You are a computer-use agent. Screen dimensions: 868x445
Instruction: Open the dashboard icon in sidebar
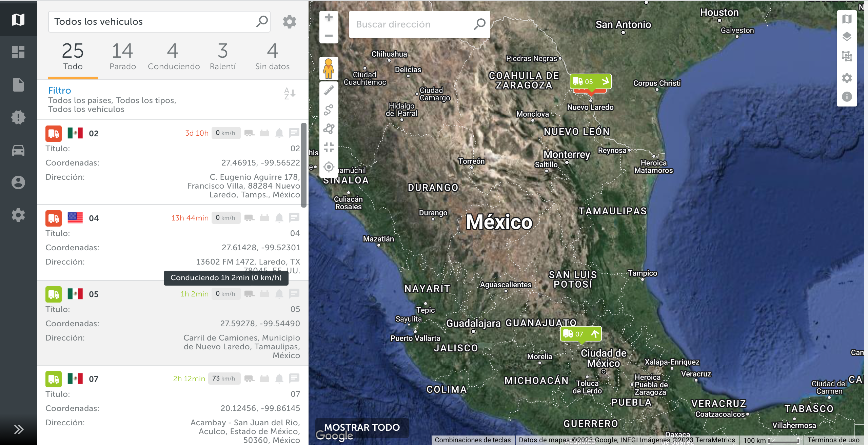coord(18,52)
